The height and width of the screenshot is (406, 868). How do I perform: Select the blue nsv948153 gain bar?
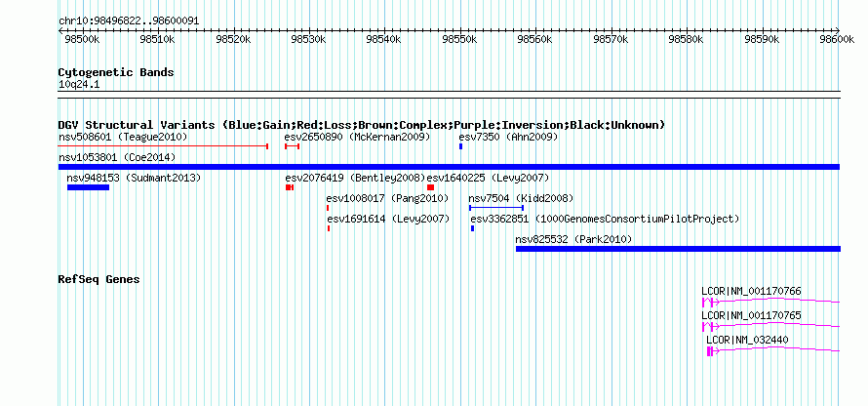tap(88, 187)
